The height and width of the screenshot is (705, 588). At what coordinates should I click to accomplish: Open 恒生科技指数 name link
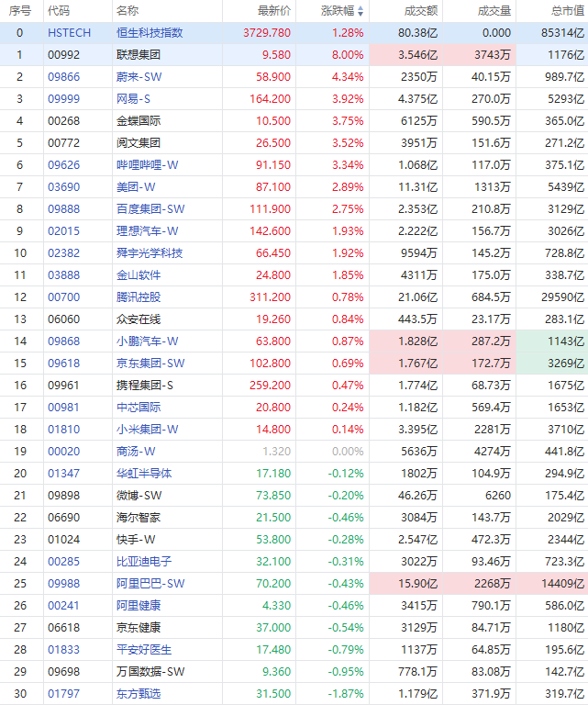click(150, 33)
